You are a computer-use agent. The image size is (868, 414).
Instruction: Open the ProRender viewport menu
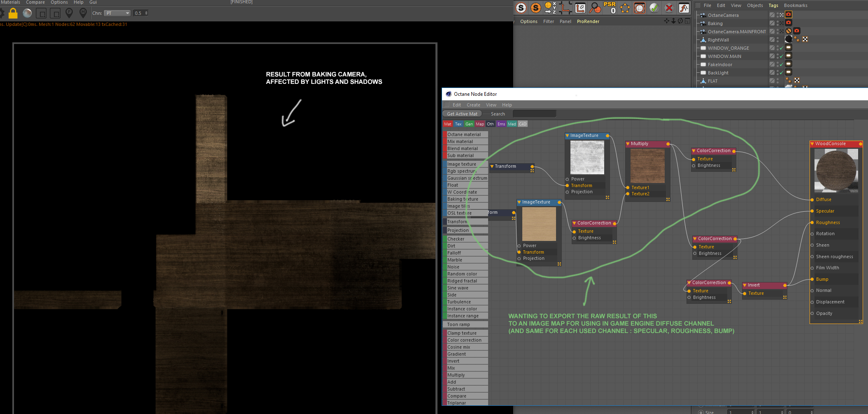(588, 21)
